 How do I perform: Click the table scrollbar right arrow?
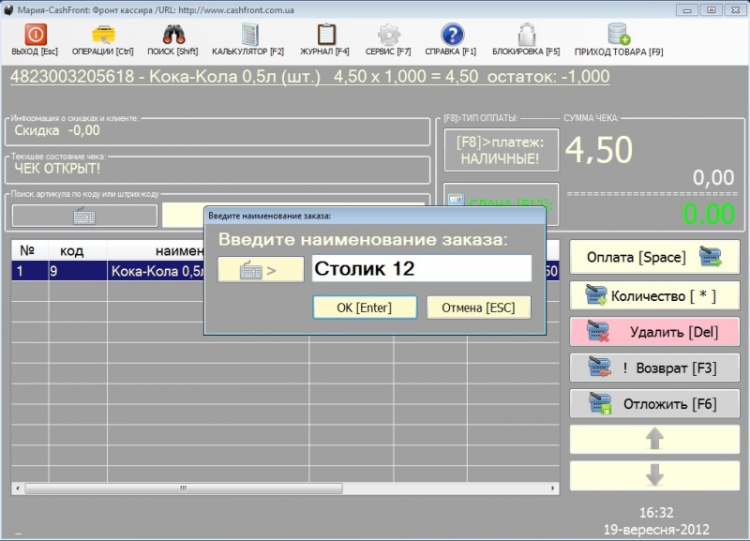[x=553, y=488]
